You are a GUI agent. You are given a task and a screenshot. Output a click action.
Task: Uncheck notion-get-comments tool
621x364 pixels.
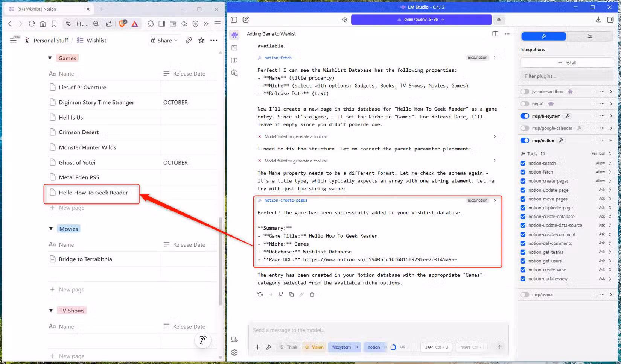point(523,243)
